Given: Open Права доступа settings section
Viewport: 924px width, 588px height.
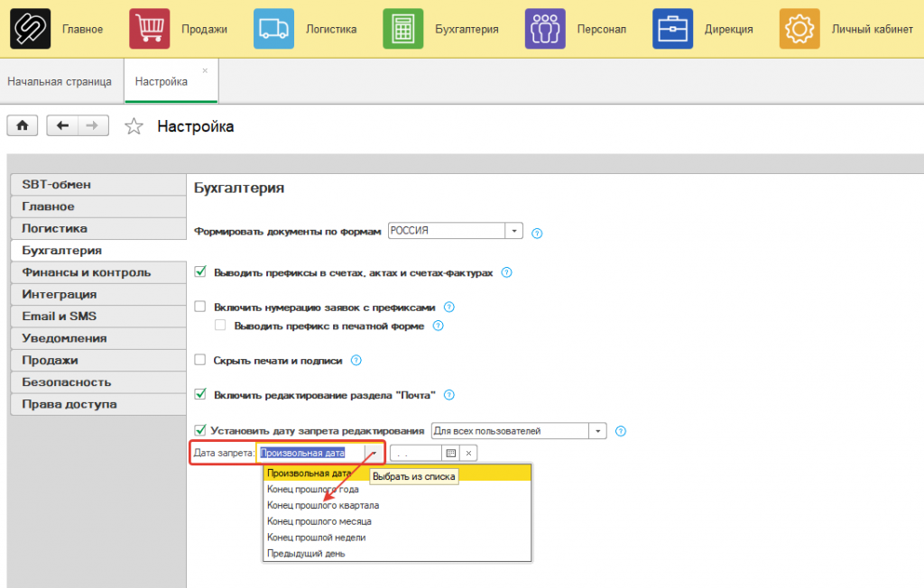Looking at the screenshot, I should point(98,404).
